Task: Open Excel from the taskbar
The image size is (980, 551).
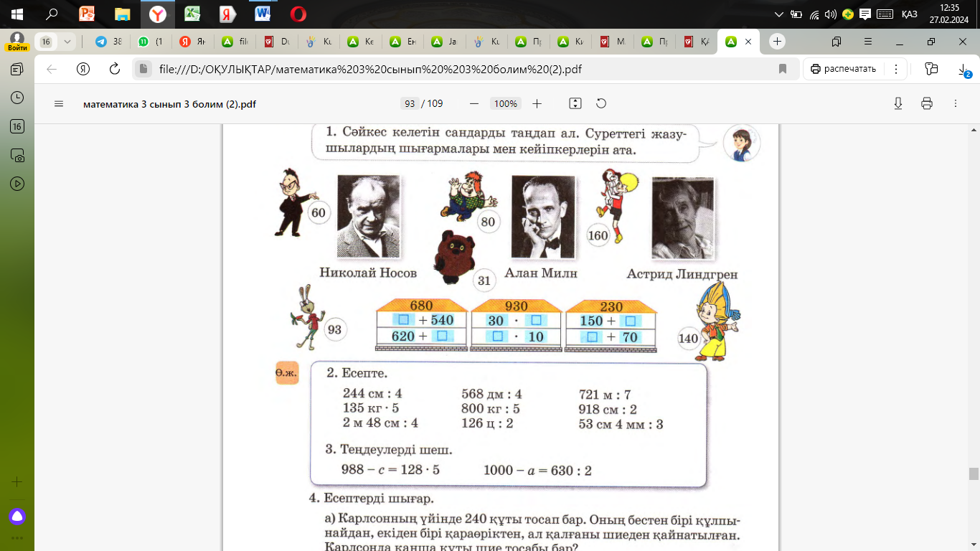Action: (x=192, y=14)
